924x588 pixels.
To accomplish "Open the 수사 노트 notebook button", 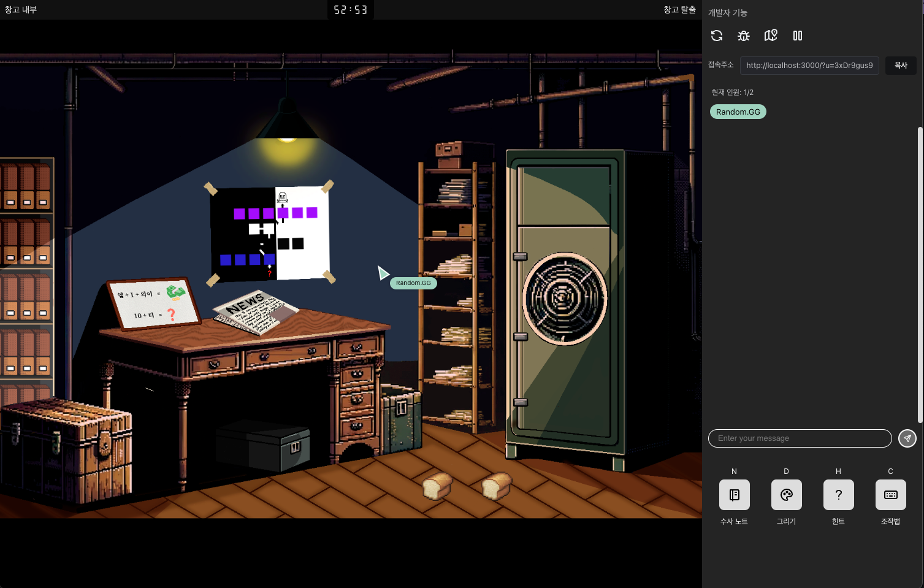I will (x=734, y=495).
